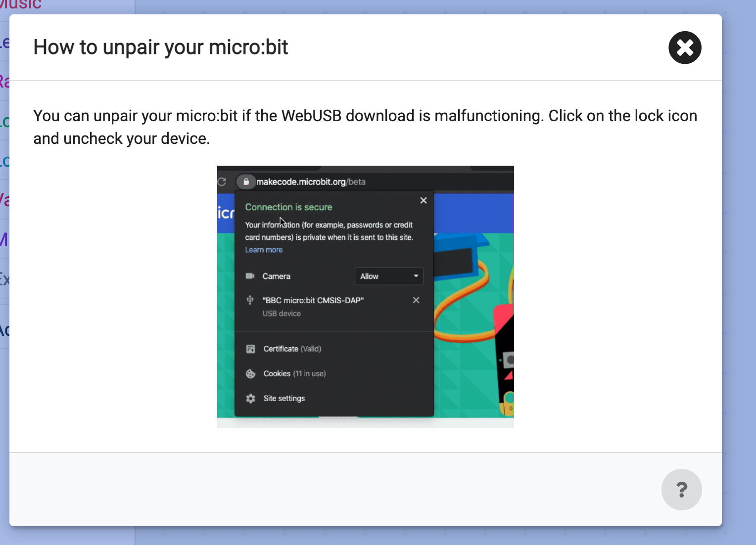Click the green Connection is secure heading
This screenshot has height=545, width=756.
288,207
